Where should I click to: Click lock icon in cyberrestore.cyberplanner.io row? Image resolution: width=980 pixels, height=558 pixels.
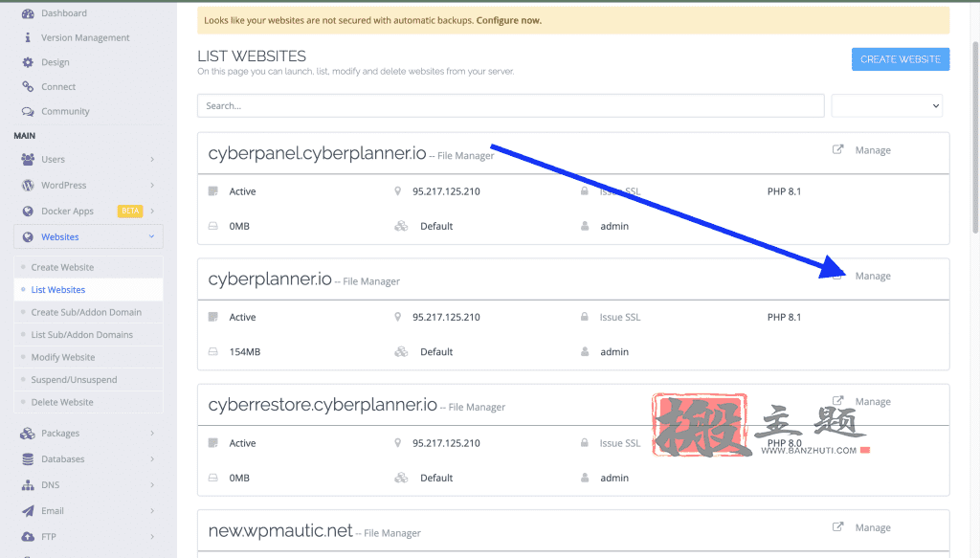[x=585, y=442]
